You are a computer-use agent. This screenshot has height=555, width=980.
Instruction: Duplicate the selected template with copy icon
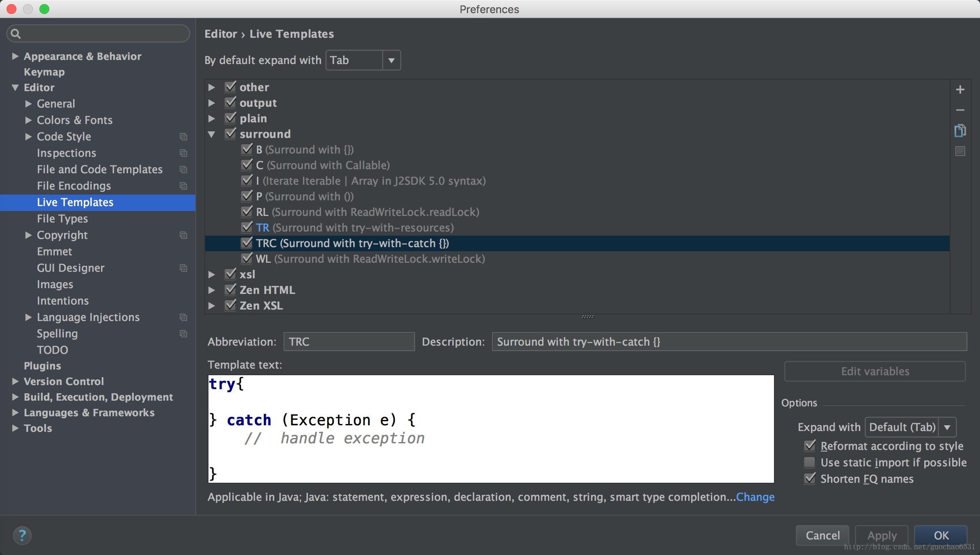(x=960, y=131)
